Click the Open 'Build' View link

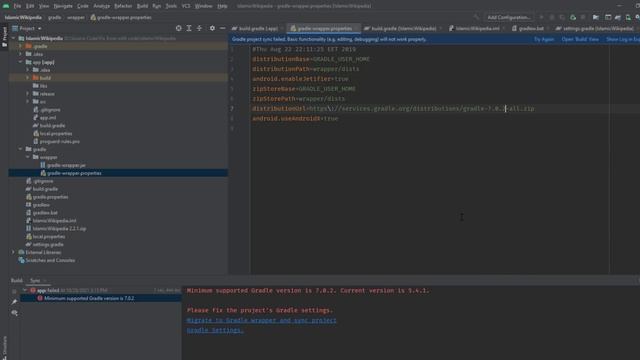pos(580,40)
